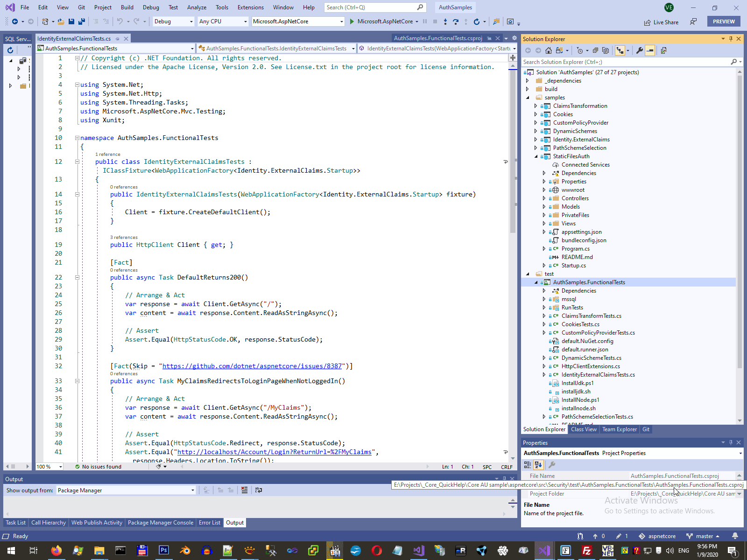
Task: Toggle Sync with Active Document in Solution Explorer
Action: (620, 50)
